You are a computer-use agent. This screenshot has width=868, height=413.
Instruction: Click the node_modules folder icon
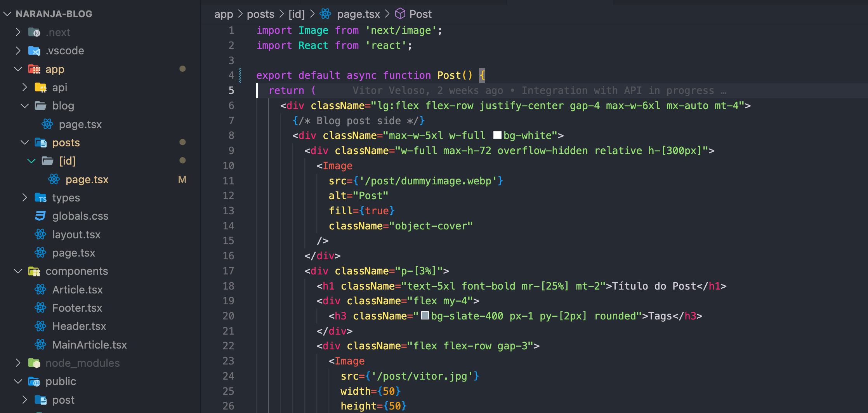[x=34, y=363]
